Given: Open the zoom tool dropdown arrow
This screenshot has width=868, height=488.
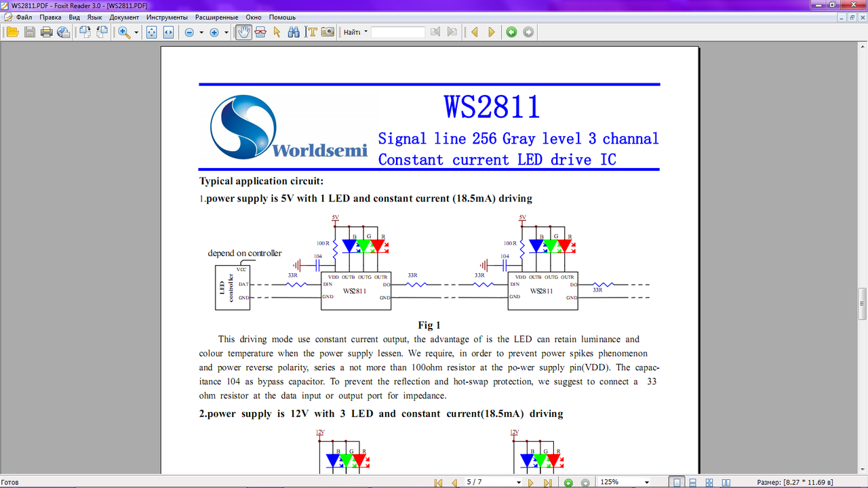Looking at the screenshot, I should (x=136, y=33).
